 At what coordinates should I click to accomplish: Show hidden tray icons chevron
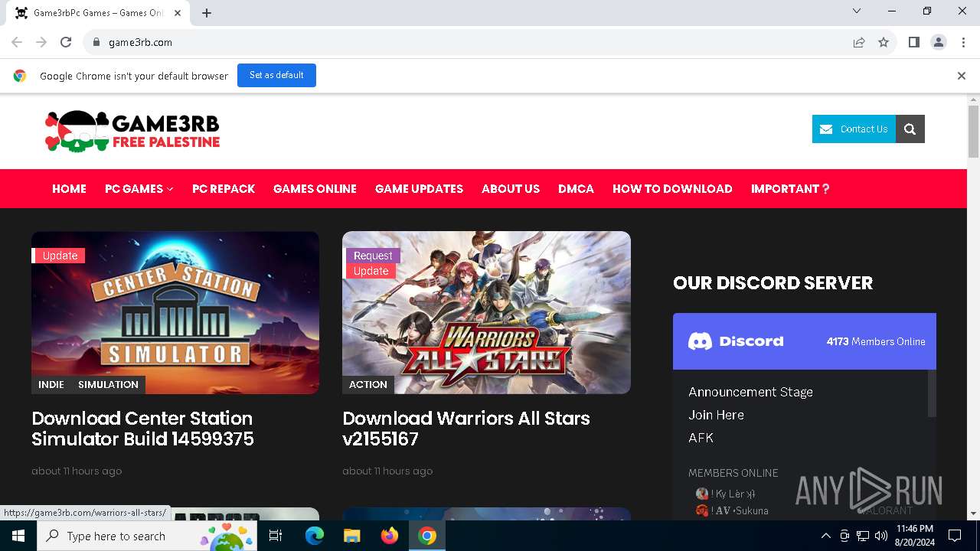coord(825,536)
